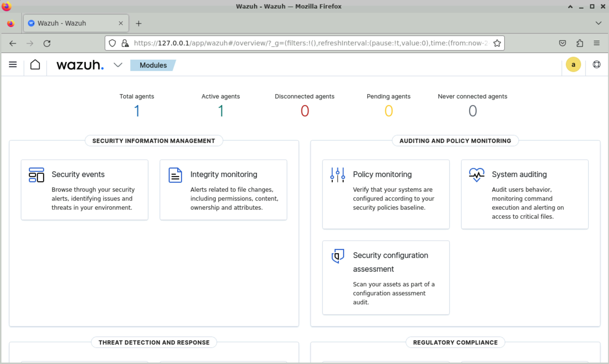The width and height of the screenshot is (609, 364).
Task: Click the System auditing heartbeat icon
Action: [x=476, y=175]
